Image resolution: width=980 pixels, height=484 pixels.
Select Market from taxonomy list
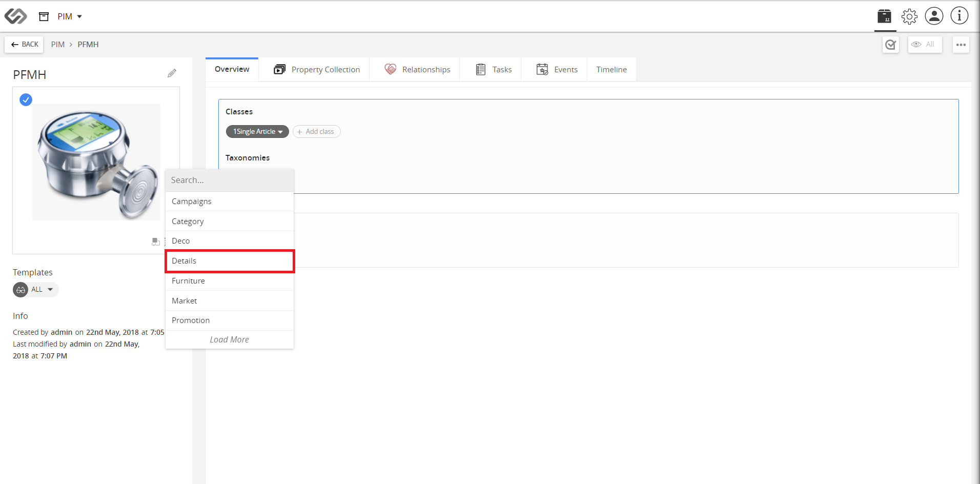pos(230,301)
